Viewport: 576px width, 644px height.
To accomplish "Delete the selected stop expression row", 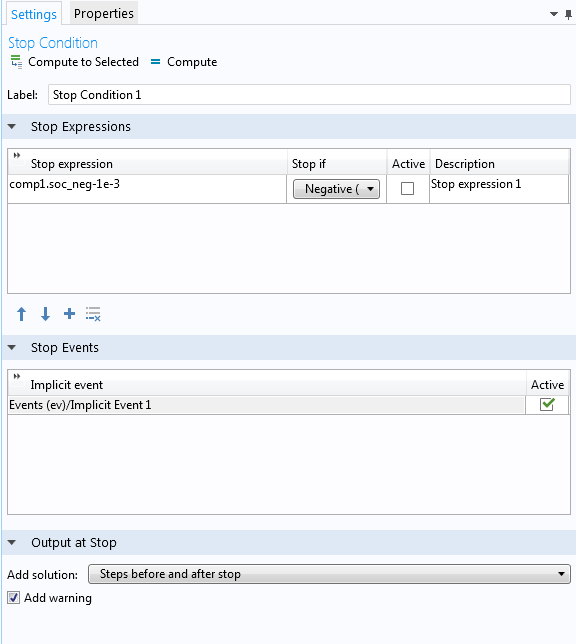I will point(93,314).
